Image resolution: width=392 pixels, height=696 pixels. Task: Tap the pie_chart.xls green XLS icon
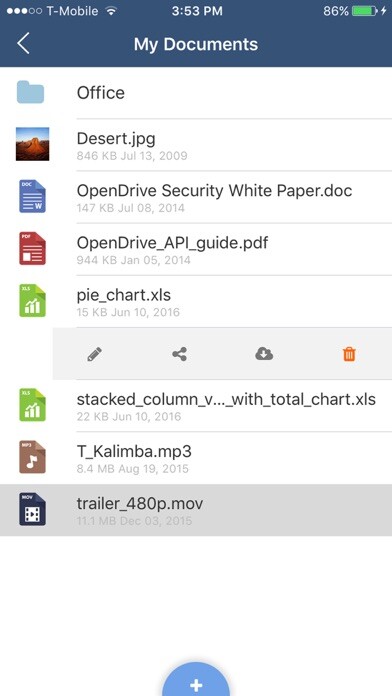point(32,301)
